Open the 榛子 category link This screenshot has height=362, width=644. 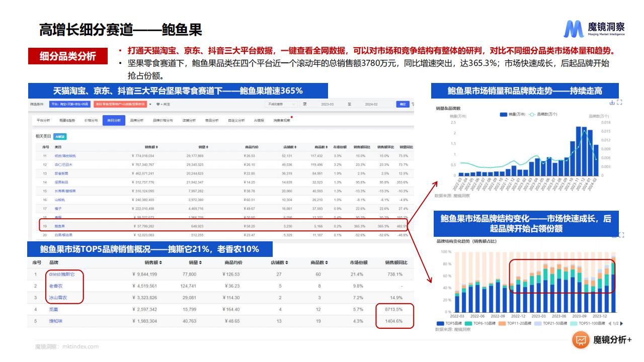[x=58, y=208]
